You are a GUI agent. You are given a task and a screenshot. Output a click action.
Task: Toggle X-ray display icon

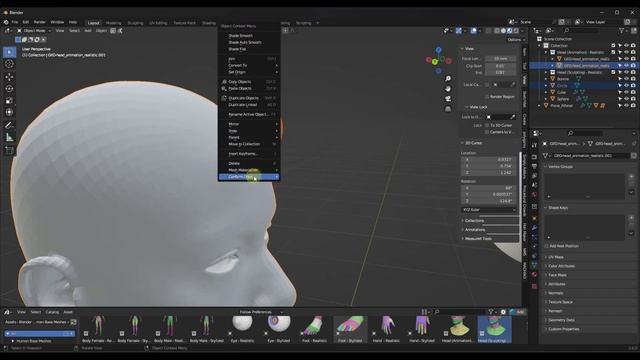click(489, 31)
